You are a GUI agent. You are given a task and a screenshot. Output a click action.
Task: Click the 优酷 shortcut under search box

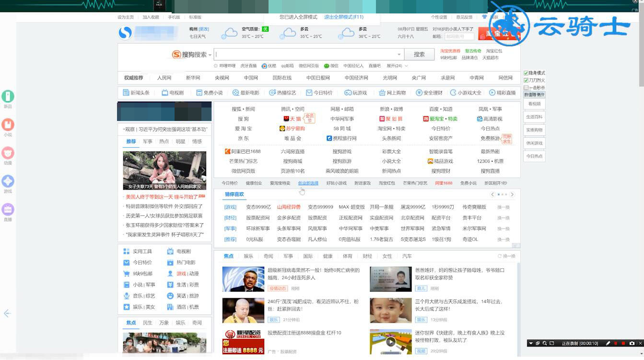point(269,66)
